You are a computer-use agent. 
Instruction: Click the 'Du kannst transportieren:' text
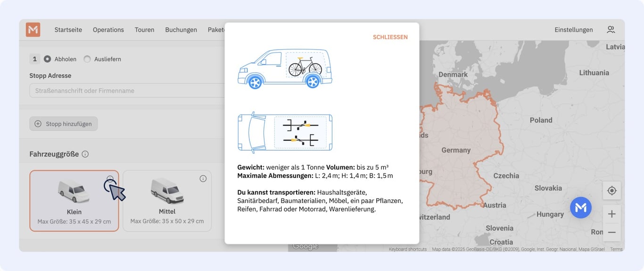(276, 193)
